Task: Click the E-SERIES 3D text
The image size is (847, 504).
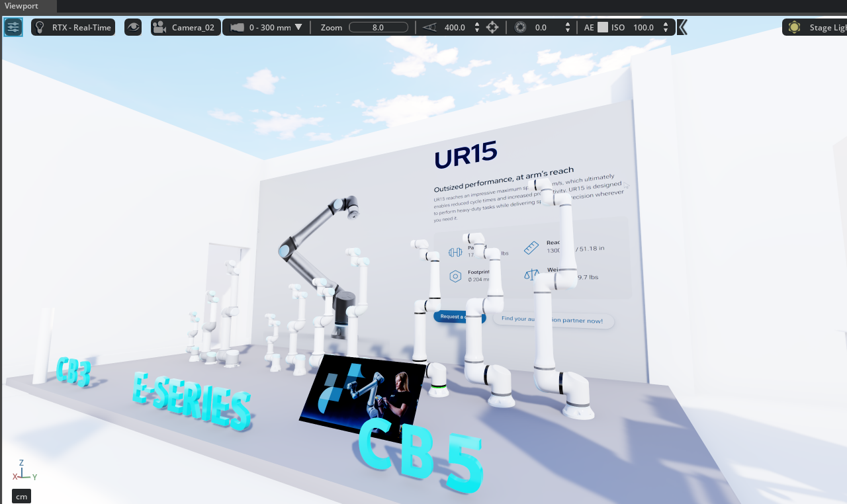Action: coord(193,400)
